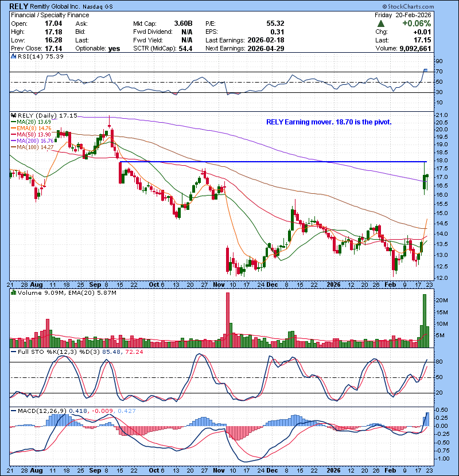The height and width of the screenshot is (476, 459).
Task: Click the Next Earnings date 2026-04-29
Action: tap(266, 49)
